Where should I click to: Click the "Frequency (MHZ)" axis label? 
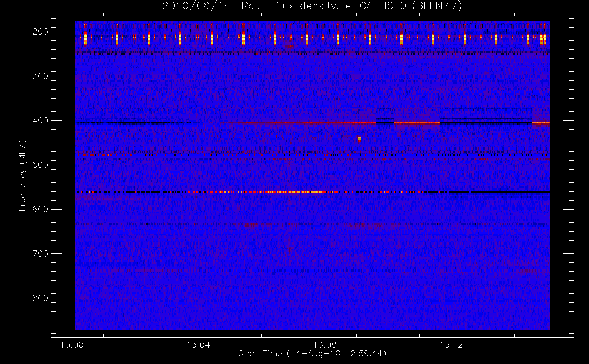(23, 175)
